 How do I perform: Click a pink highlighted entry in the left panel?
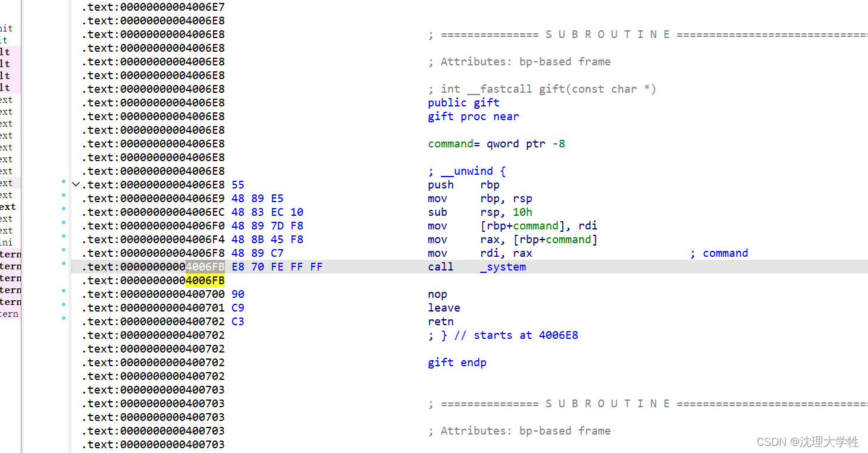point(9,64)
